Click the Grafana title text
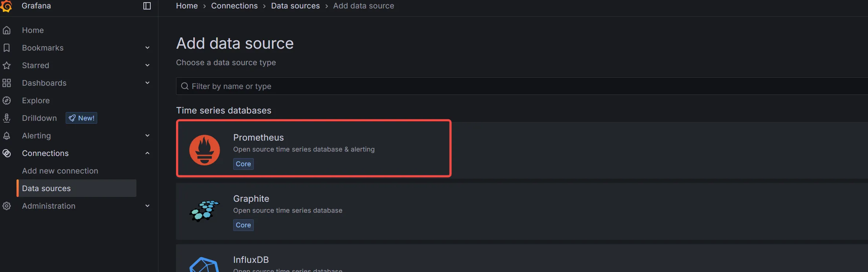The height and width of the screenshot is (272, 868). 36,6
